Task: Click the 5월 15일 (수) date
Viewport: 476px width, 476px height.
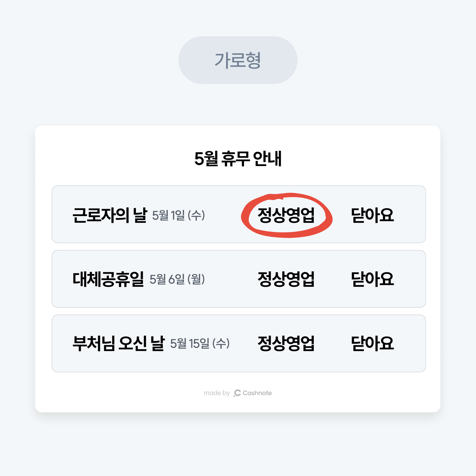Action: tap(200, 343)
